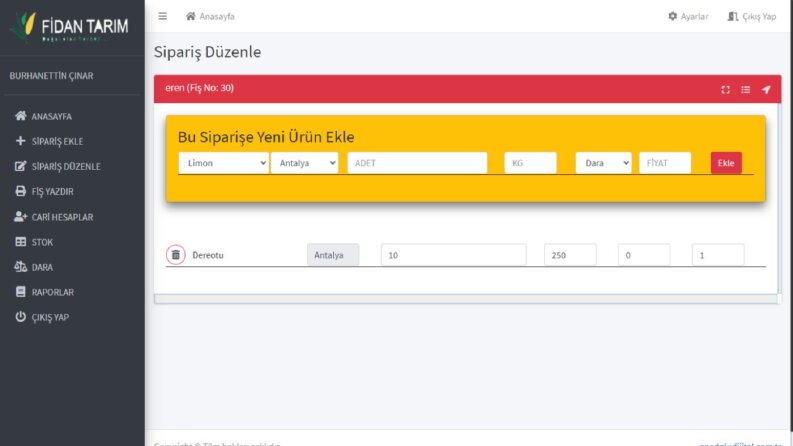793x446 pixels.
Task: Click the plus icon for Sipariş Ekle
Action: [20, 141]
